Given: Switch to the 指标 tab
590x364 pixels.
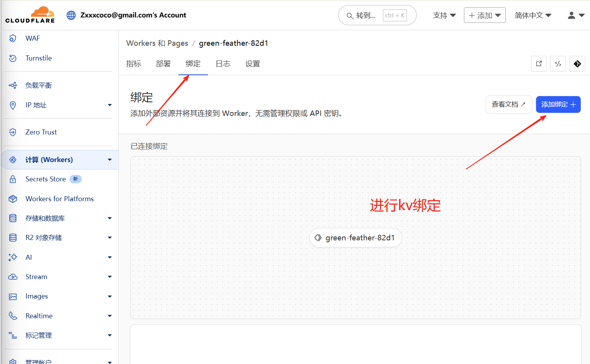Looking at the screenshot, I should (x=133, y=64).
